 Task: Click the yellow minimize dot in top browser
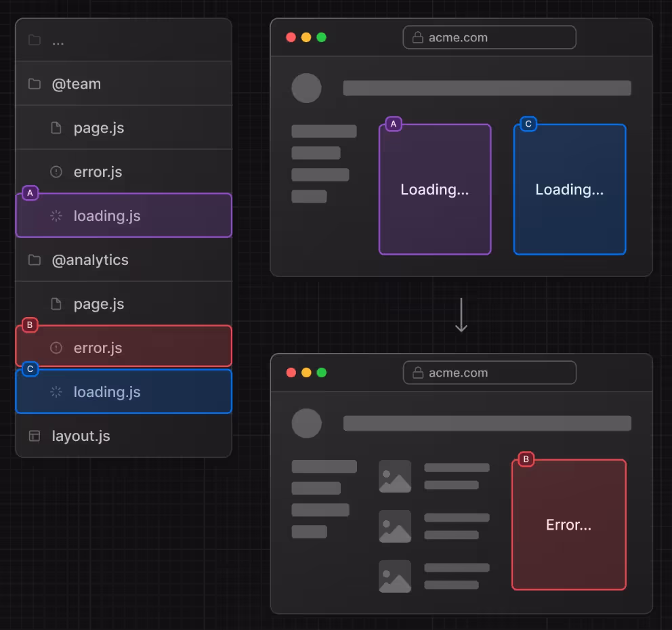(x=306, y=37)
